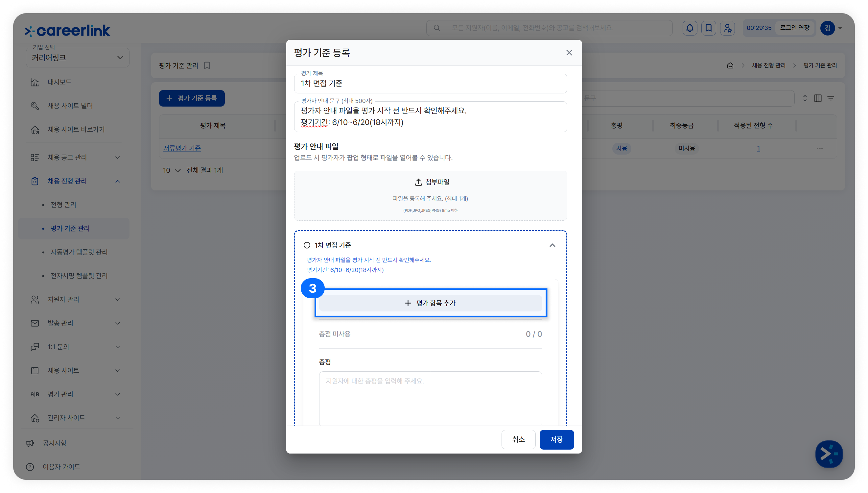The image size is (868, 493).
Task: Open the table filter icon
Action: (x=831, y=98)
